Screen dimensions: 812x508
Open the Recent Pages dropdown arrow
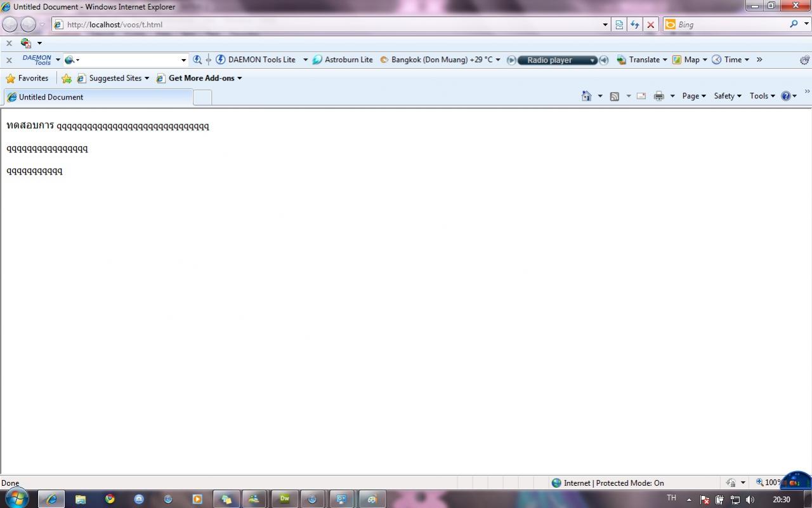[43, 25]
